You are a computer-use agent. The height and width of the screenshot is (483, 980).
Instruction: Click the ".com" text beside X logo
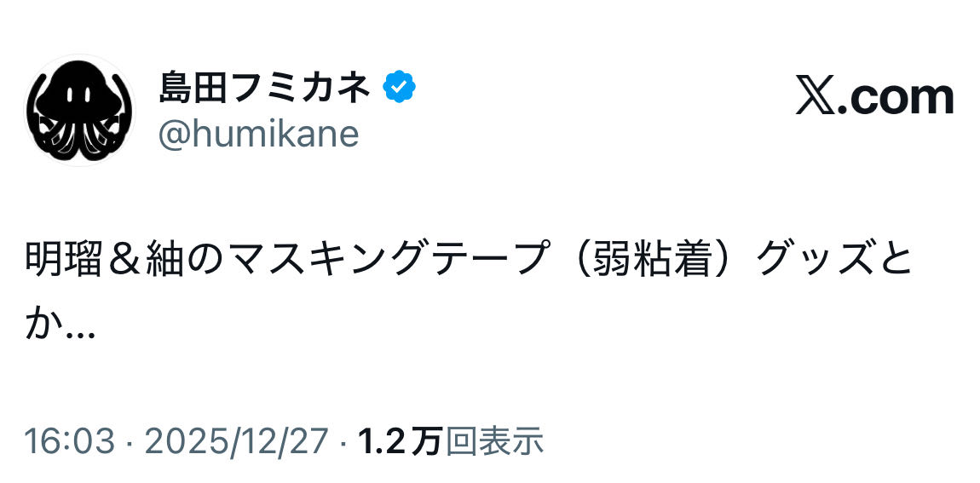[x=895, y=97]
